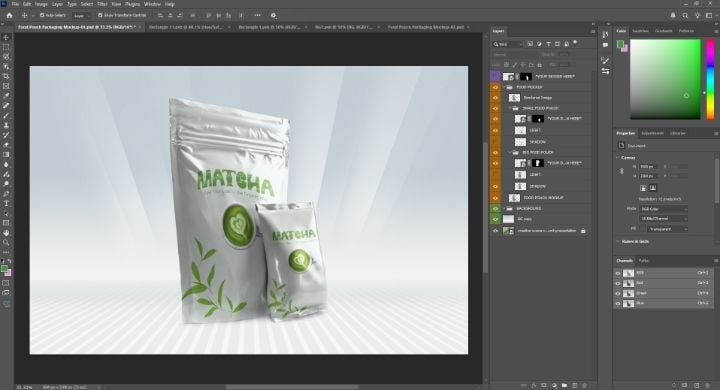Image resolution: width=720 pixels, height=390 pixels.
Task: Collapse the Canvas section in Properties
Action: point(618,158)
